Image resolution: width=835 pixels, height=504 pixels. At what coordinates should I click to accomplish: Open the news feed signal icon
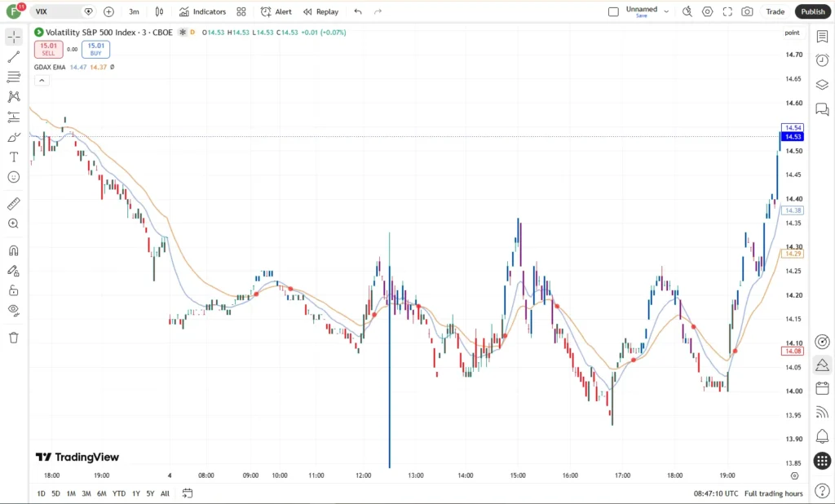click(x=822, y=412)
